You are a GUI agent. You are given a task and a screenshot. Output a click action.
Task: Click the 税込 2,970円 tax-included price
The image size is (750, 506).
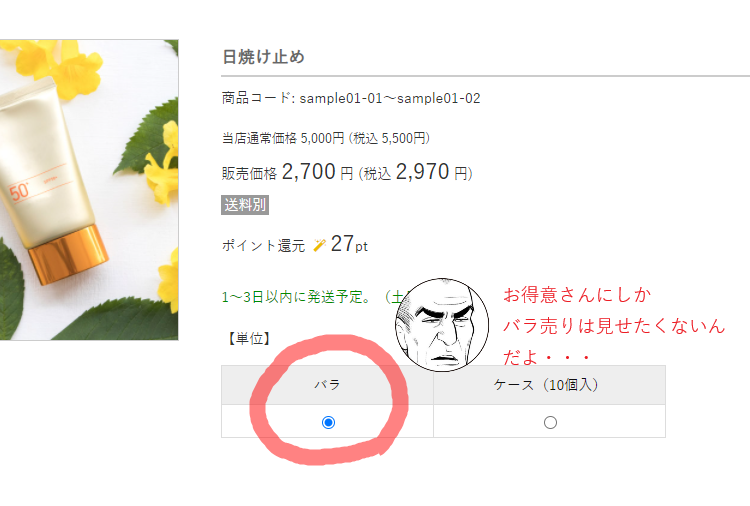coord(415,172)
